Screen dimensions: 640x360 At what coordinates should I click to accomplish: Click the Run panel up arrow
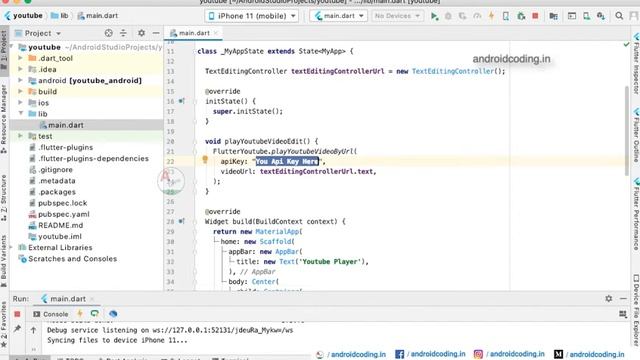click(33, 330)
